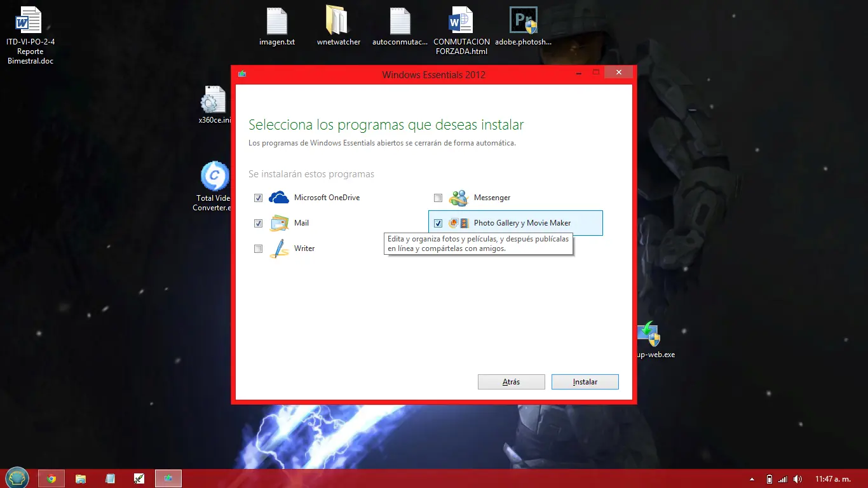Open the volume speaker tray icon
The height and width of the screenshot is (488, 868).
click(x=798, y=479)
